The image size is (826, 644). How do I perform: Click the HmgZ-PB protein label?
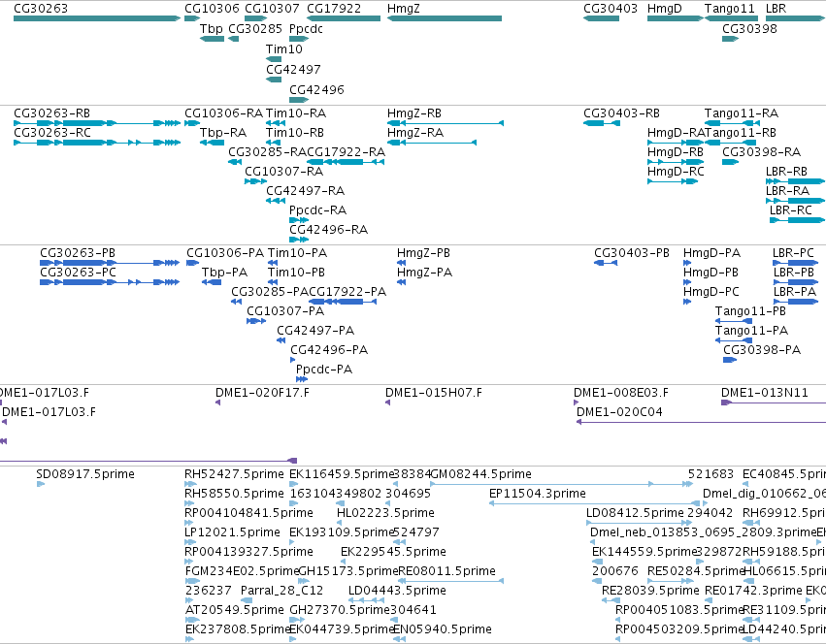coord(423,253)
